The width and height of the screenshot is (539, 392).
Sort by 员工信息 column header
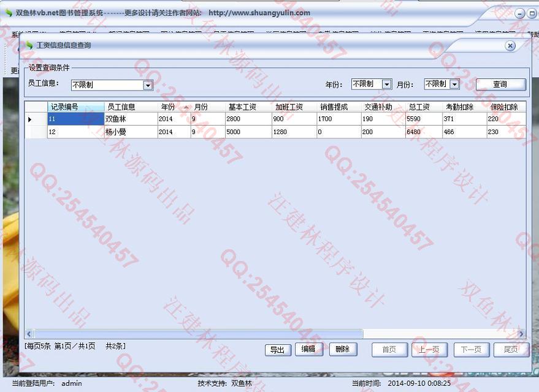pos(131,107)
